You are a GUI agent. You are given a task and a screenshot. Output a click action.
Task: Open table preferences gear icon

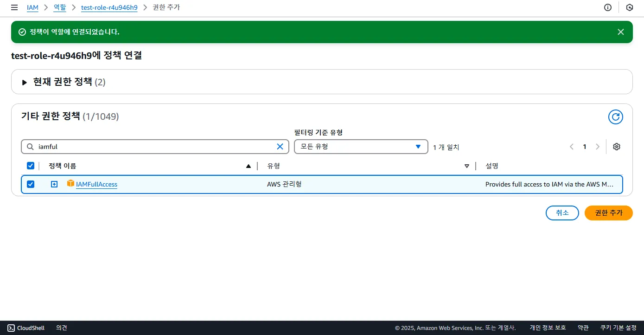coord(617,147)
